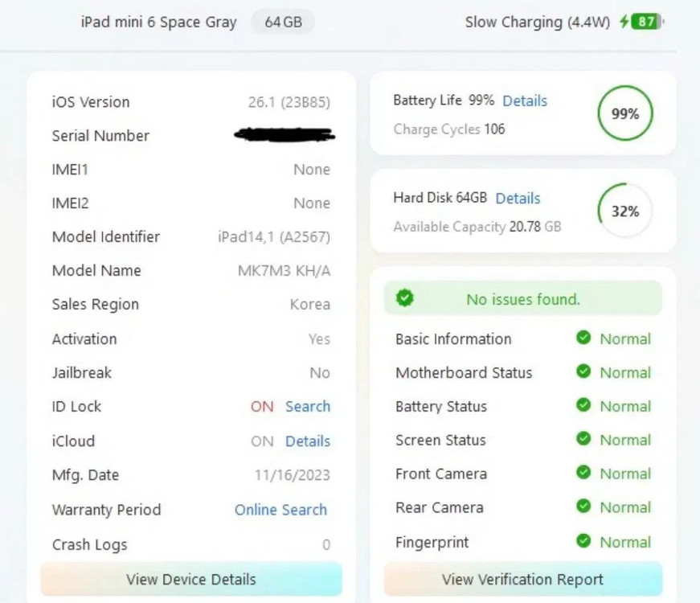Click the checkmark icon beside Front Camera
Viewport: 700px width, 603px height.
(584, 474)
